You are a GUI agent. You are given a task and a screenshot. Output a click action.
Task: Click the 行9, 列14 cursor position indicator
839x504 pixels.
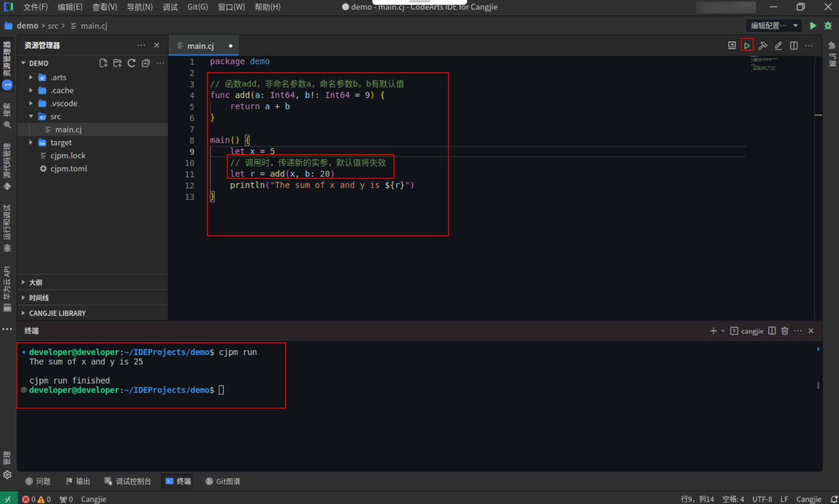(x=697, y=499)
